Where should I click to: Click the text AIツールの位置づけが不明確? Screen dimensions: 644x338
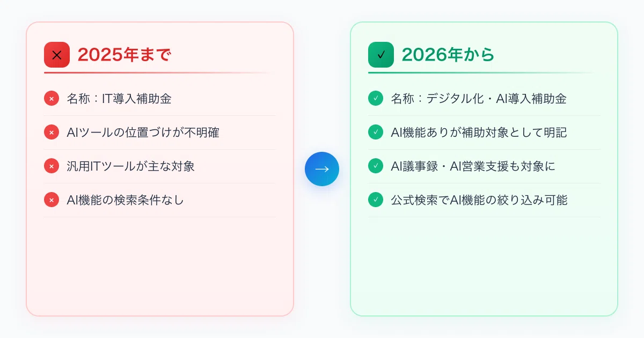(x=143, y=133)
